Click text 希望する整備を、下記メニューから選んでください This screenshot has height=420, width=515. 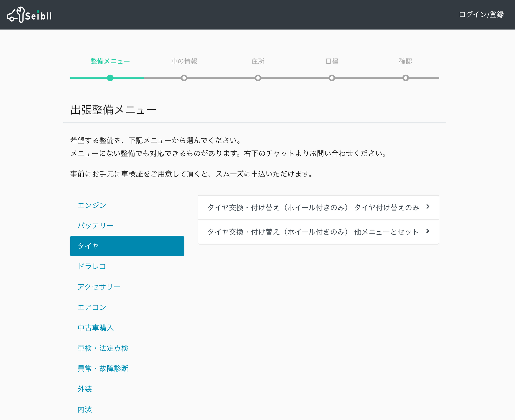coord(156,141)
